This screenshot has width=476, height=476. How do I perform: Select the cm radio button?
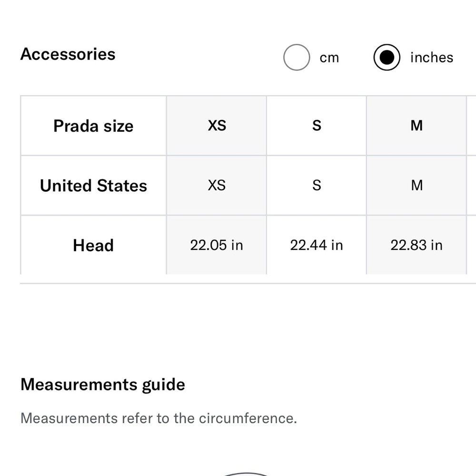coord(296,58)
